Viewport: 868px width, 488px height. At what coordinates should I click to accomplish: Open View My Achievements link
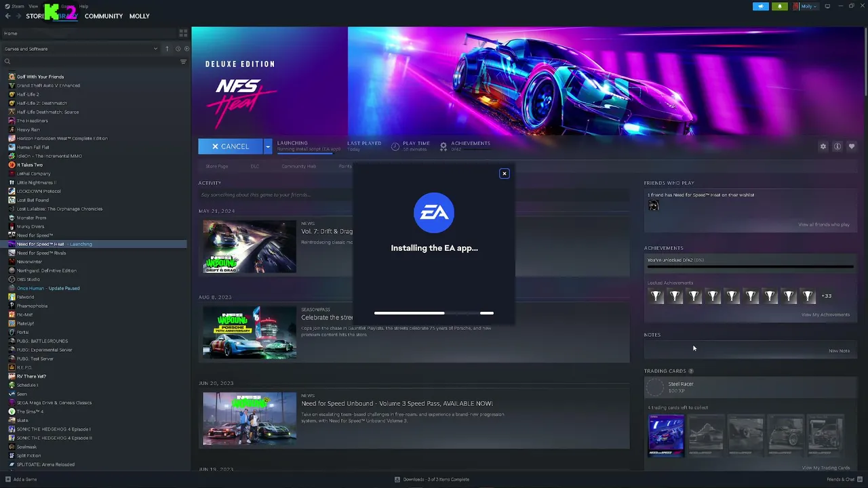click(825, 315)
